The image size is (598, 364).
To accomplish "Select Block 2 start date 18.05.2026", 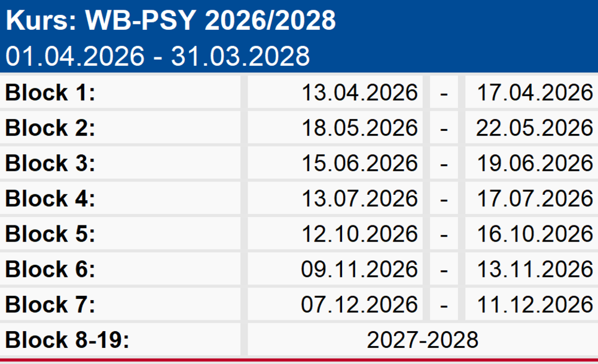I will pos(359,128).
